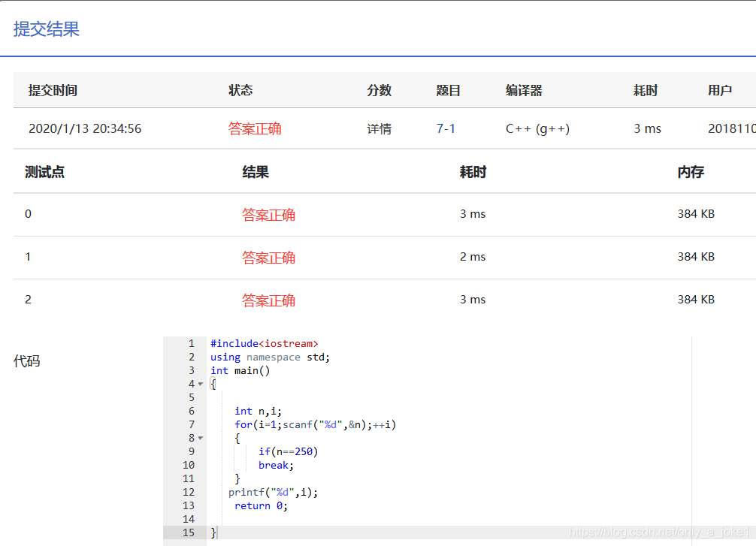Click the 384 KB memory for test point 1
Viewport: 756px width, 546px height.
pos(696,257)
